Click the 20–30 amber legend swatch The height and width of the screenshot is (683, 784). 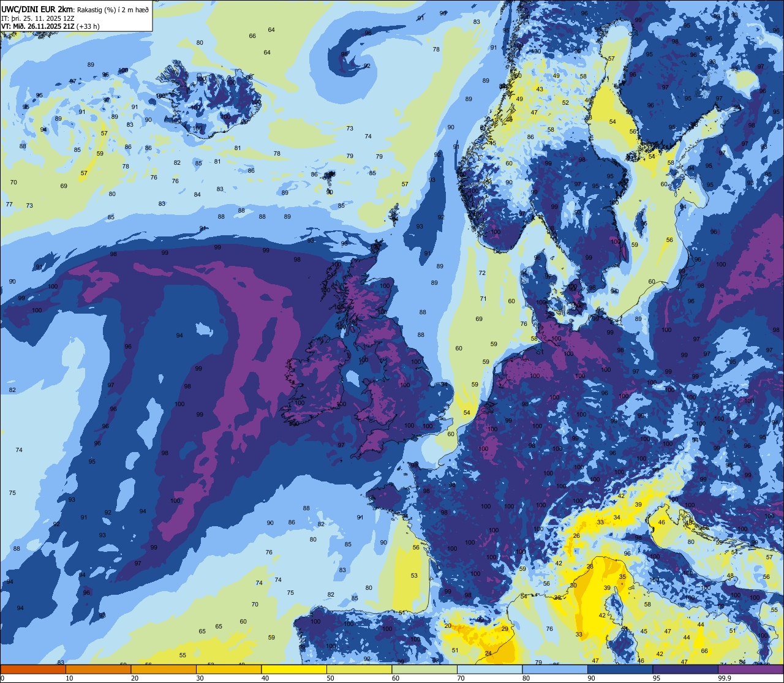point(164,669)
